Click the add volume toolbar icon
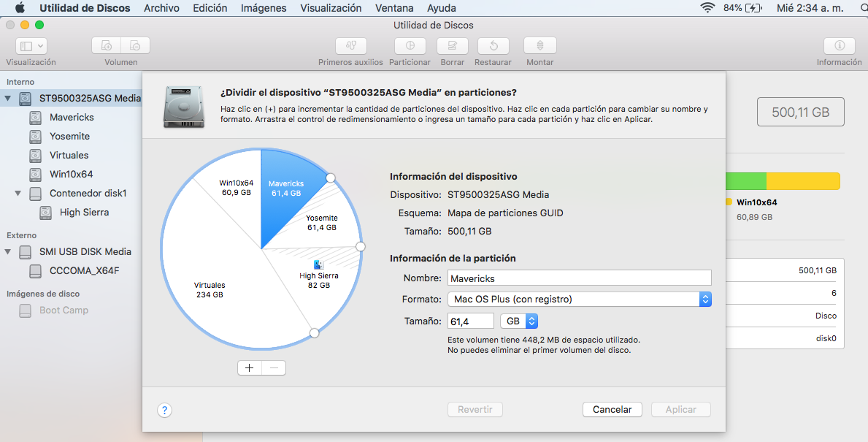Image resolution: width=868 pixels, height=442 pixels. [107, 46]
